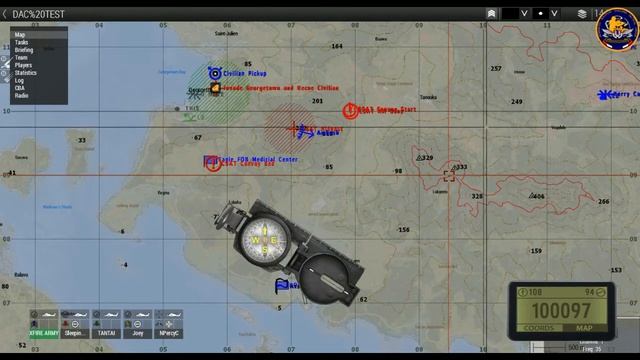Click the orange Invade Georgetown task marker
The height and width of the screenshot is (360, 640).
[215, 87]
